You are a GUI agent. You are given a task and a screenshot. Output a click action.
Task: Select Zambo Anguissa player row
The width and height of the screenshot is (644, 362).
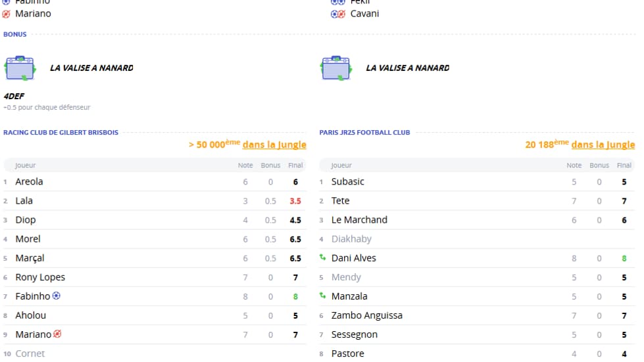(x=366, y=315)
